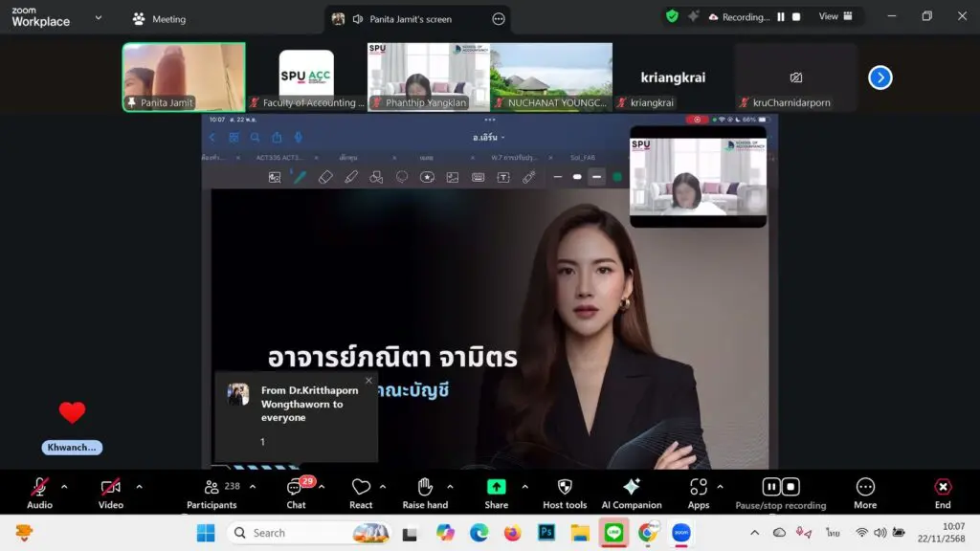Viewport: 980px width, 551px height.
Task: Open Host tools shield icon
Action: tap(565, 488)
